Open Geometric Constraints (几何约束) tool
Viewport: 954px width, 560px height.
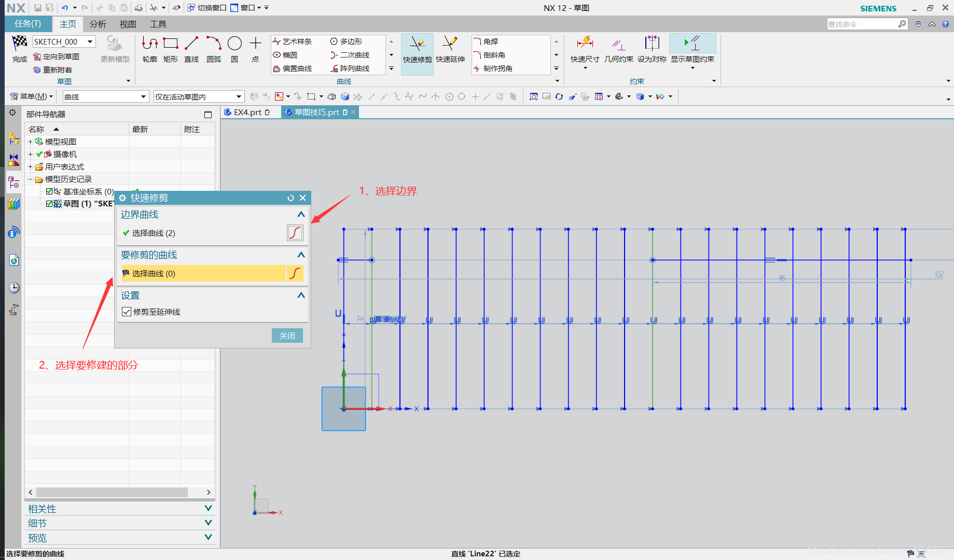coord(618,50)
